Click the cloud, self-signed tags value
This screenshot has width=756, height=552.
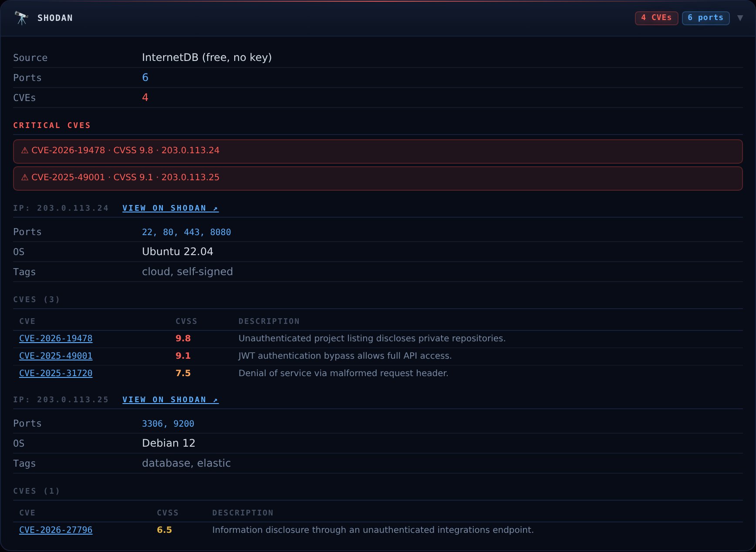(x=187, y=272)
